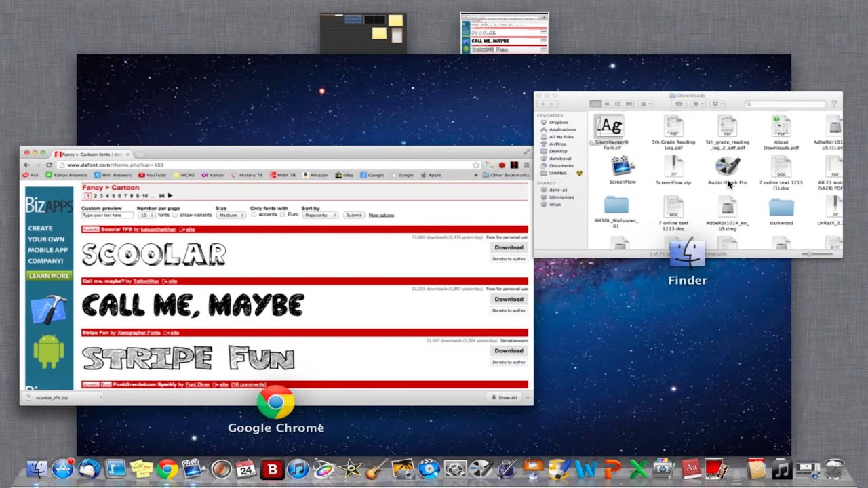Check the accents filter checkbox

pos(254,215)
